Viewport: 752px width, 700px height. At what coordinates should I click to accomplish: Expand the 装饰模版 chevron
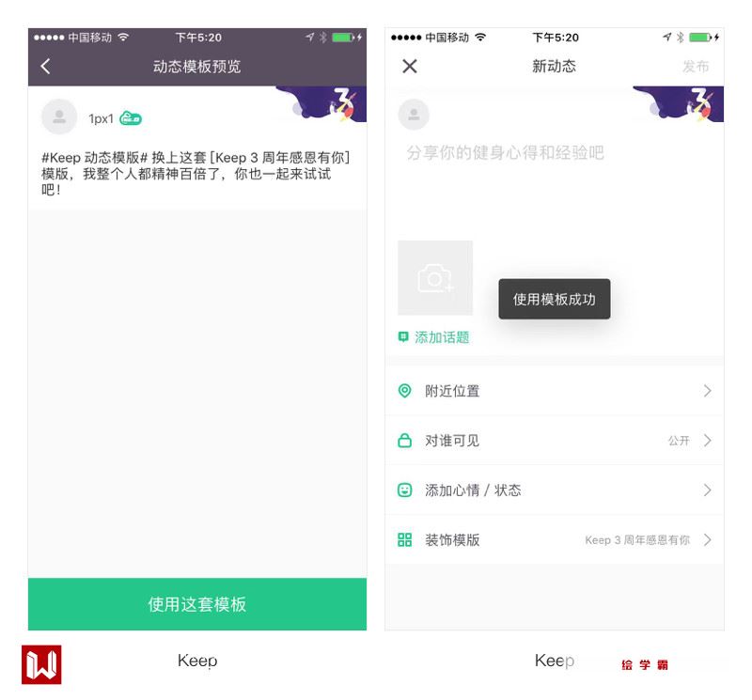[708, 540]
